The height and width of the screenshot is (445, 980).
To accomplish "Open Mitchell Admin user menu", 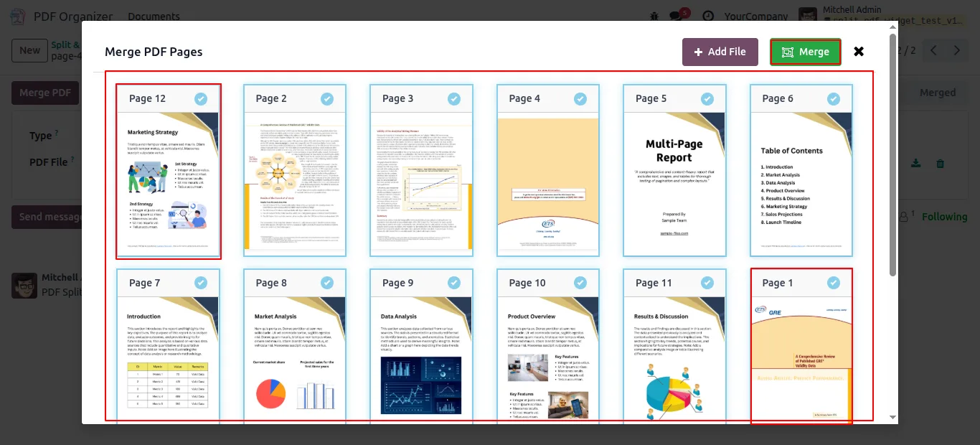I will pyautogui.click(x=883, y=16).
